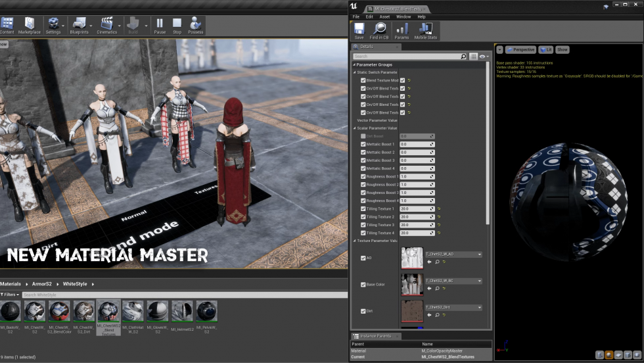Reset AO texture to default value
Image resolution: width=644 pixels, height=363 pixels.
point(444,262)
